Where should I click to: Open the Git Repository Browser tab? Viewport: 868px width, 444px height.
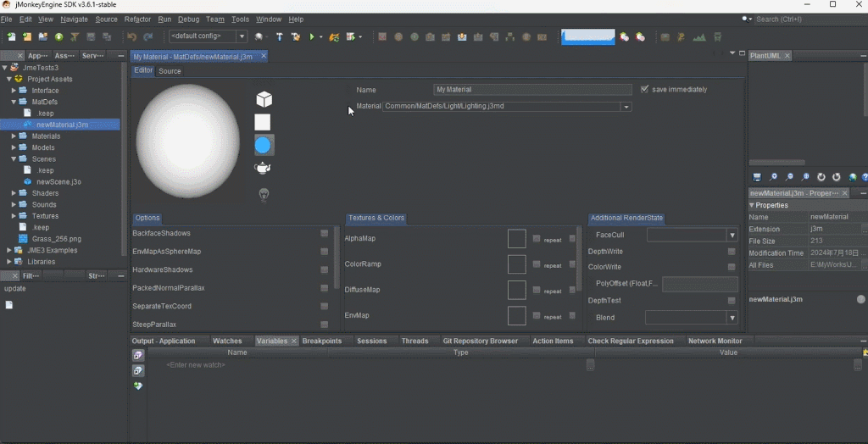pyautogui.click(x=481, y=341)
